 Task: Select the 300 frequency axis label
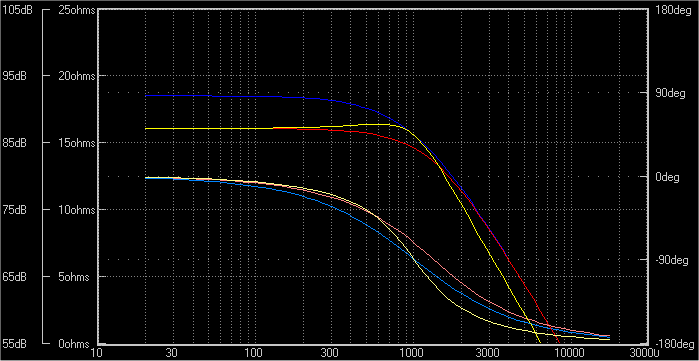[x=328, y=353]
